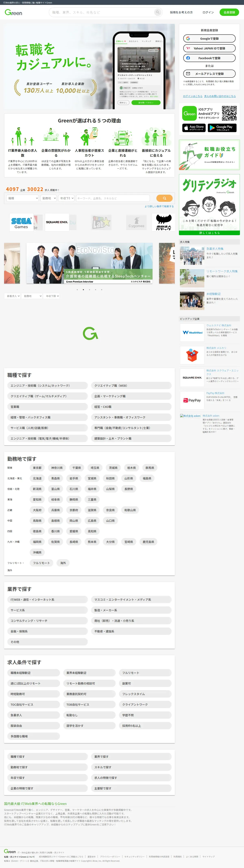Open the 急募求人特集 link
This screenshot has height=868, width=244.
[215, 249]
